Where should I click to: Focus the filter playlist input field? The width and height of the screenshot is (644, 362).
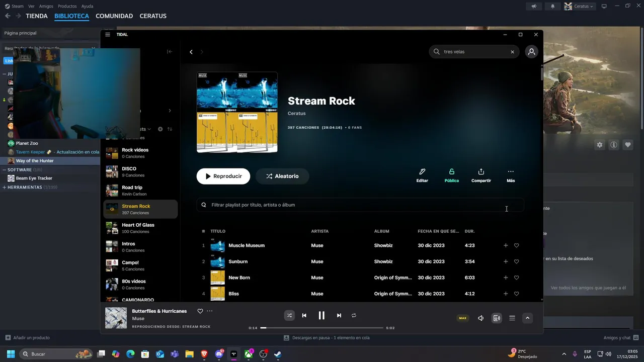click(x=360, y=205)
